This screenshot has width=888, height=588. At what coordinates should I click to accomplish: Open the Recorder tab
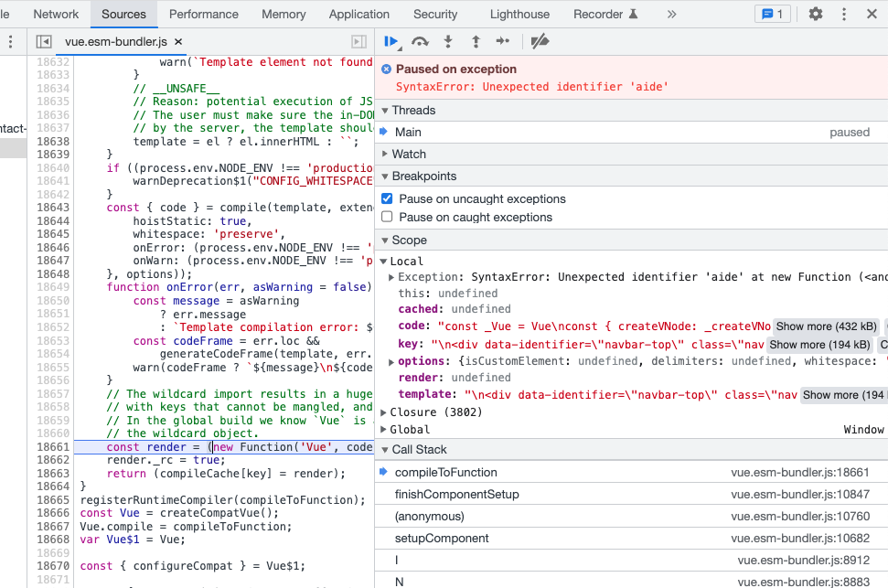605,14
